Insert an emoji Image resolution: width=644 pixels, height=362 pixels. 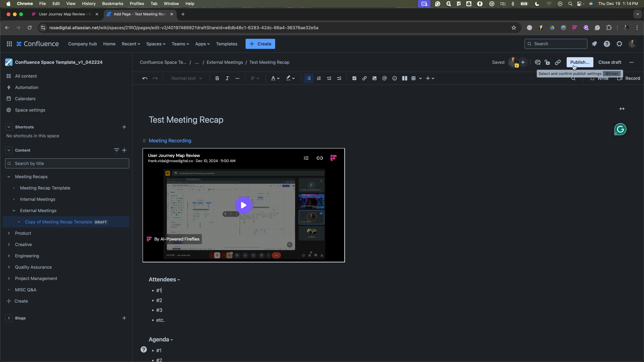[394, 78]
